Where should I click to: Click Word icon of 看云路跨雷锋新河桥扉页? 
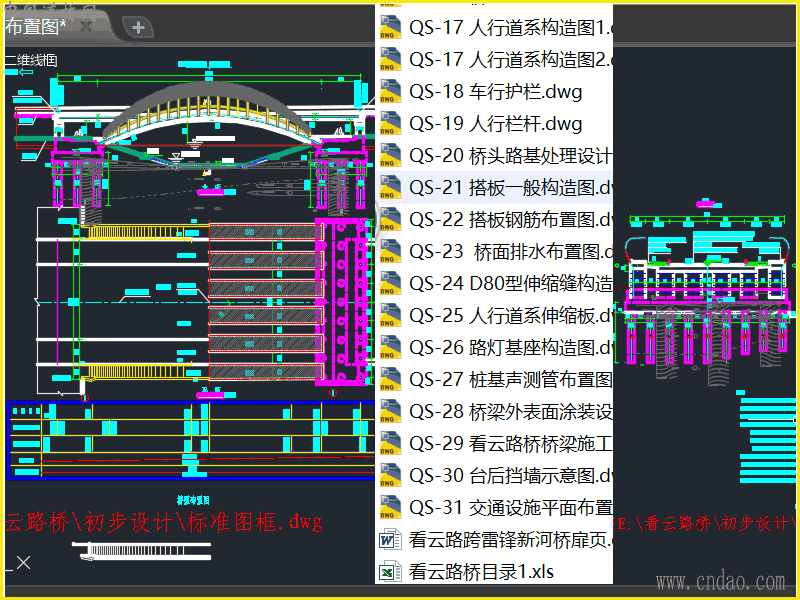[390, 540]
